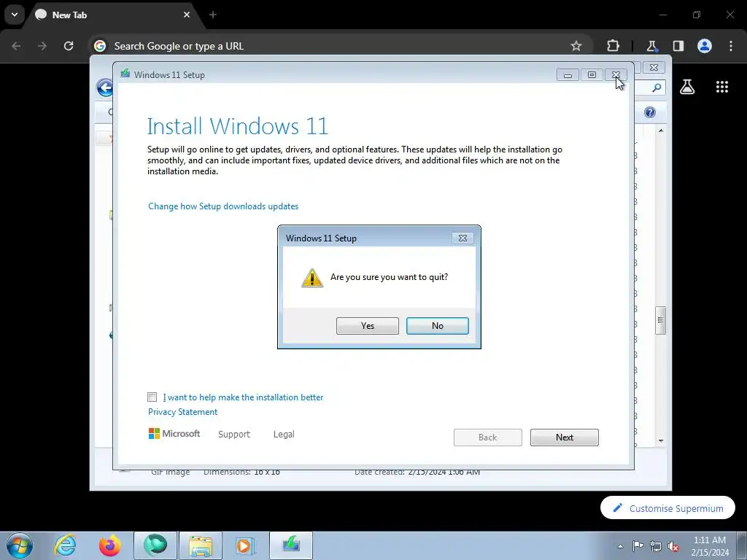This screenshot has height=560, width=747.
Task: Click No to stay in setup
Action: pos(438,326)
